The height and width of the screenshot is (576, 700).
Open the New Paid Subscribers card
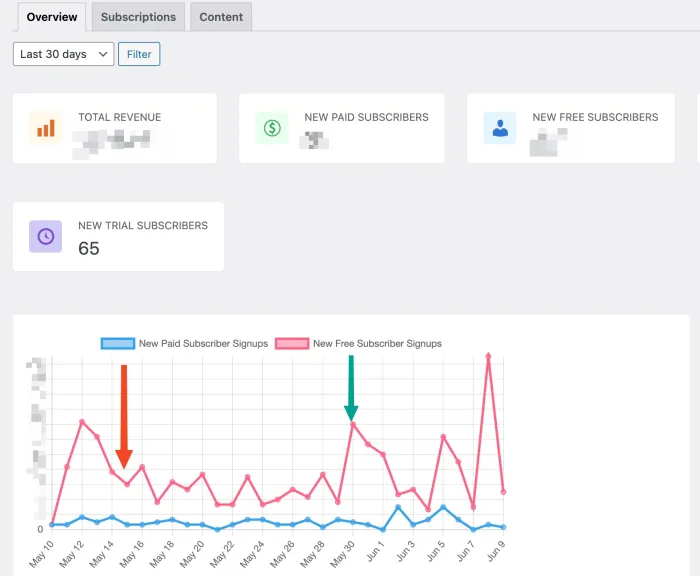click(342, 128)
